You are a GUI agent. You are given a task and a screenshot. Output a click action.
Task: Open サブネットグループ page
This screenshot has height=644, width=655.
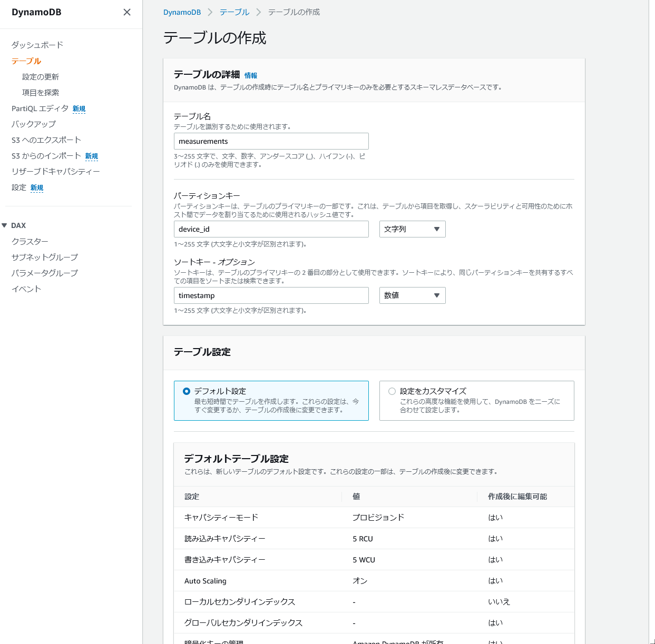pos(45,257)
